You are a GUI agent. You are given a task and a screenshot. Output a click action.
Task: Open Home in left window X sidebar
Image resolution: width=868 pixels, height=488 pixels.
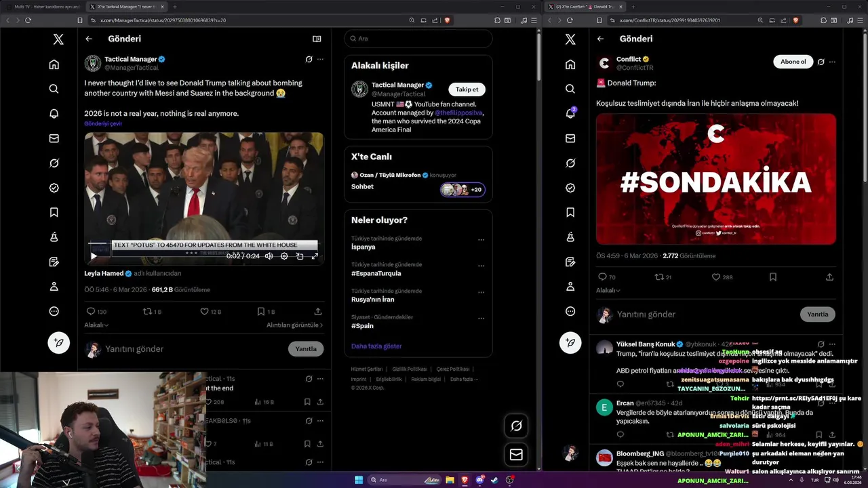[54, 64]
